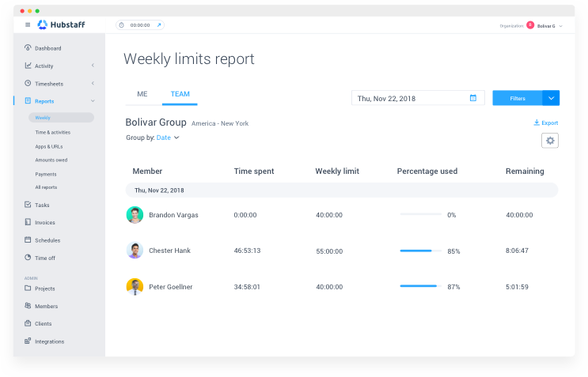Expand the Activity menu chevron

[93, 66]
